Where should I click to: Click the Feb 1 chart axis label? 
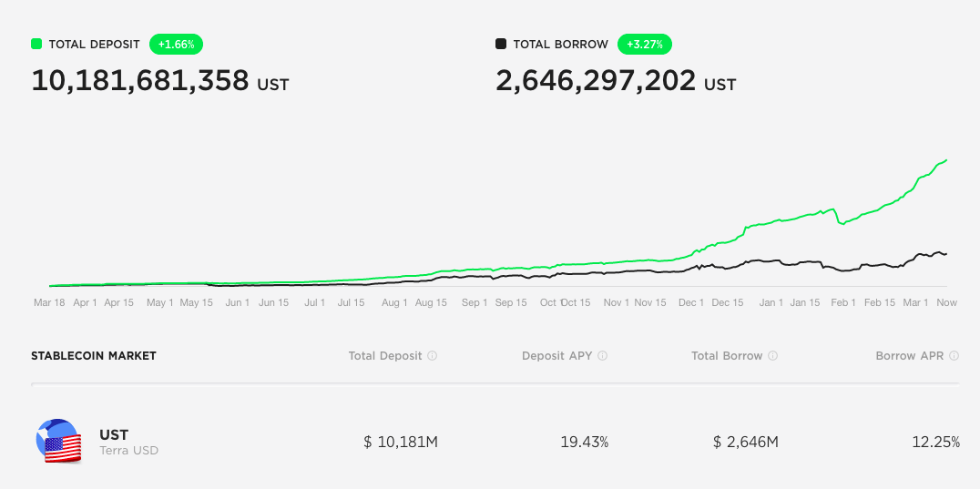(843, 302)
